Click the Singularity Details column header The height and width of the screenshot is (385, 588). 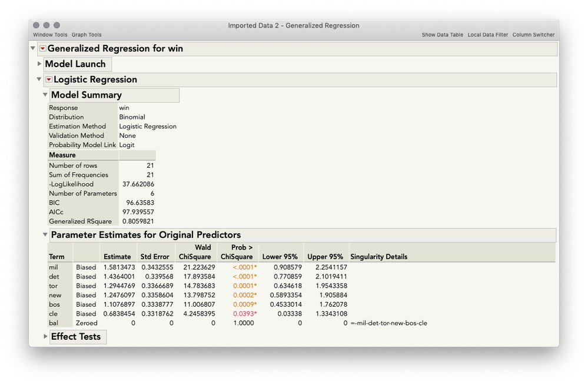(x=378, y=257)
